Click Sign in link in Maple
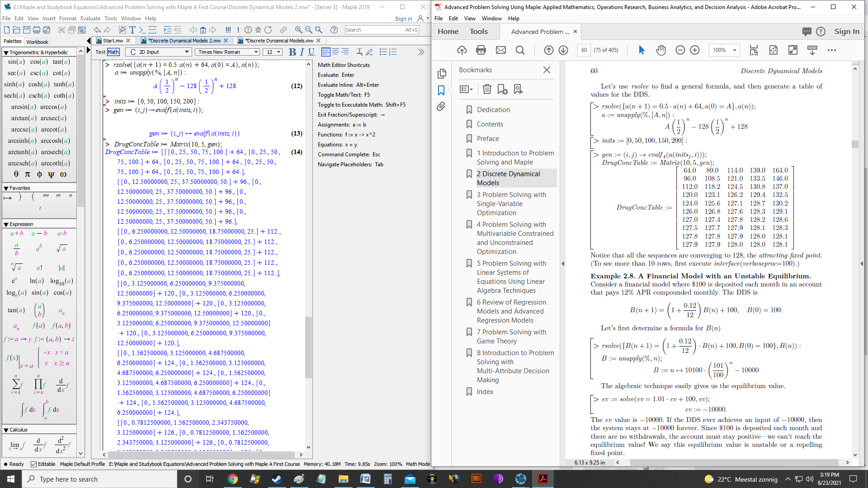The image size is (868, 488). tap(403, 19)
